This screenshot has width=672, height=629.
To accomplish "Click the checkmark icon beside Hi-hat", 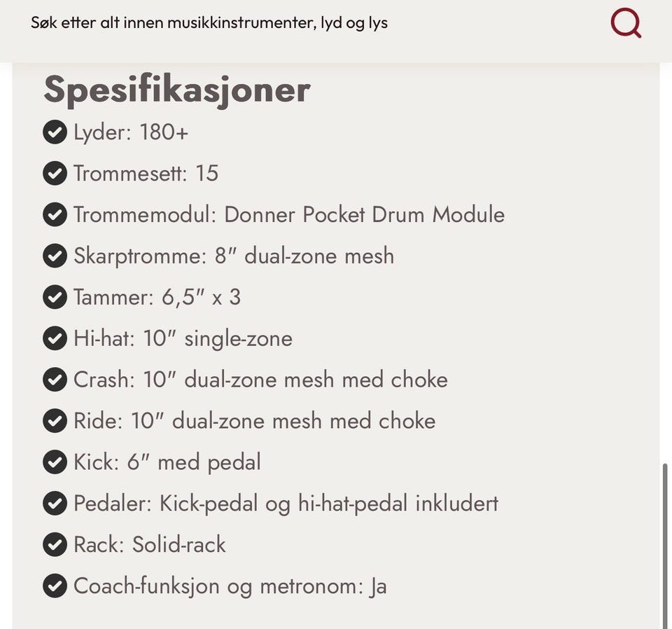I will (55, 338).
